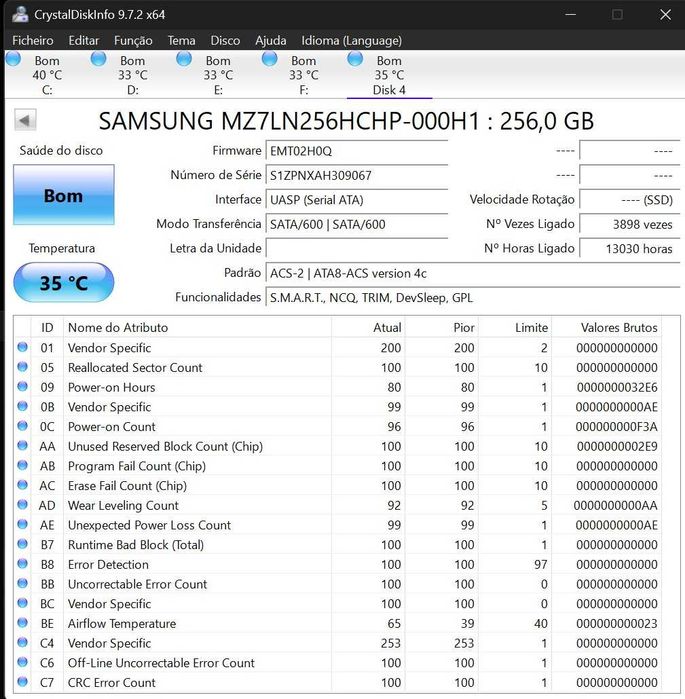Image resolution: width=685 pixels, height=699 pixels.
Task: Click the Padrão field ACS-2
Action: coord(473,273)
